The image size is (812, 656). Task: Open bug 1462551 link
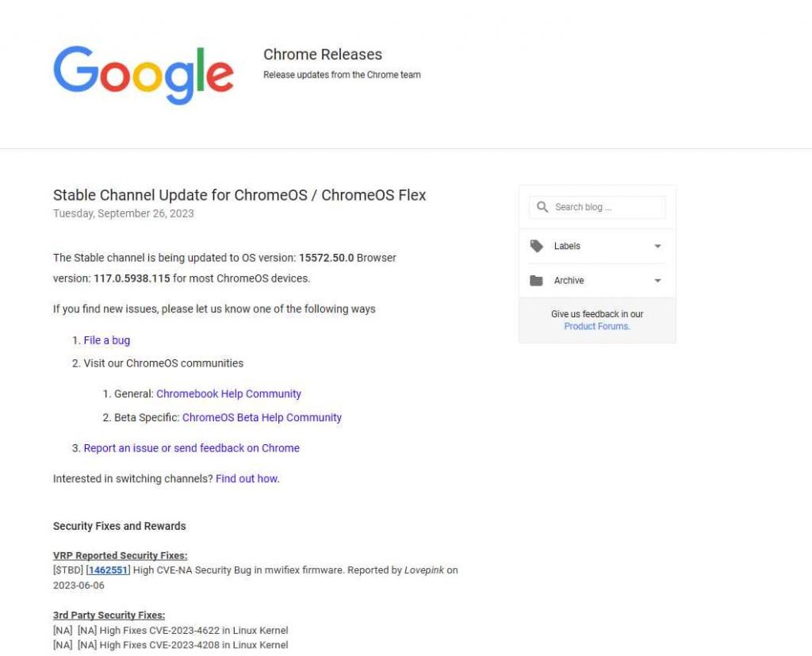click(x=108, y=570)
